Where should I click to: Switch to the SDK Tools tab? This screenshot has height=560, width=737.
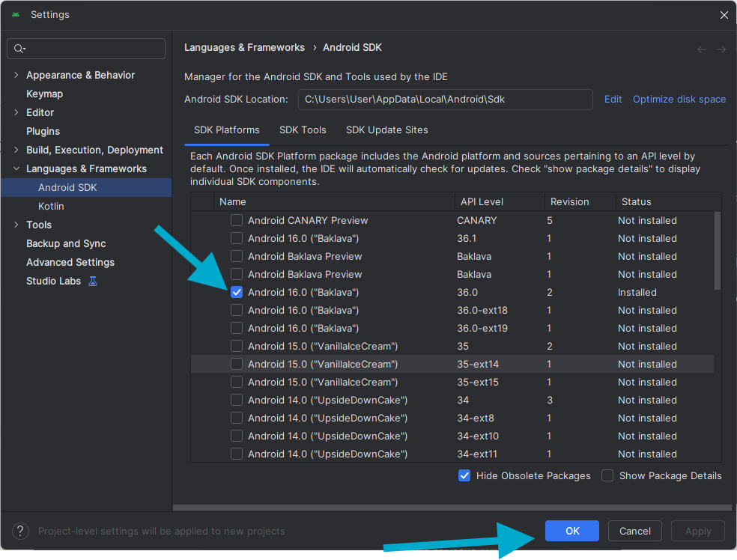pos(303,130)
